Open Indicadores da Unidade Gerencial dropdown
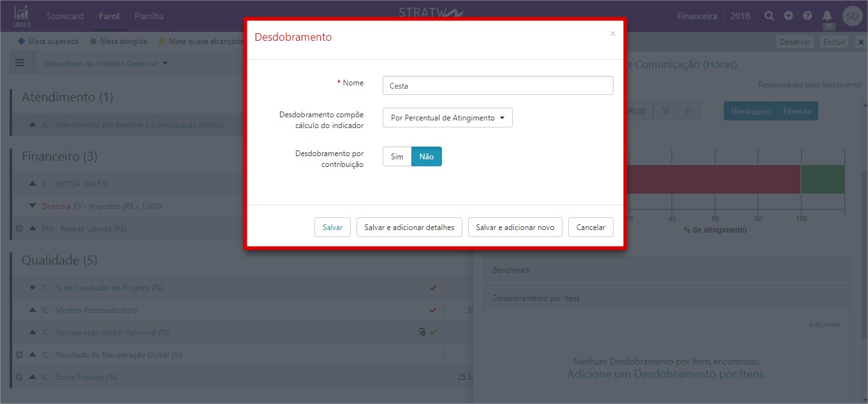Screen dimensions: 868x404 (106, 64)
